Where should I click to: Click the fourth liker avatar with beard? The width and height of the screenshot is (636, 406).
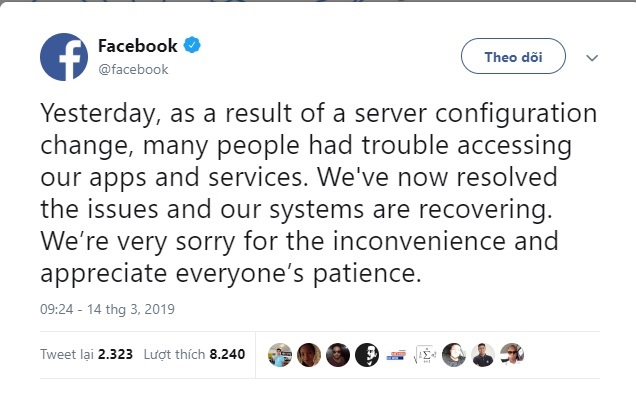tap(368, 355)
